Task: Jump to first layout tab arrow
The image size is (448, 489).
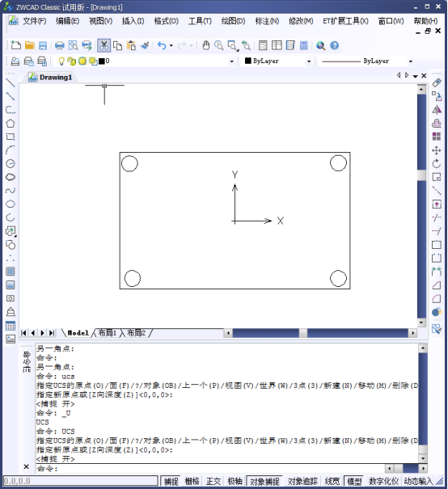Action: click(x=23, y=333)
